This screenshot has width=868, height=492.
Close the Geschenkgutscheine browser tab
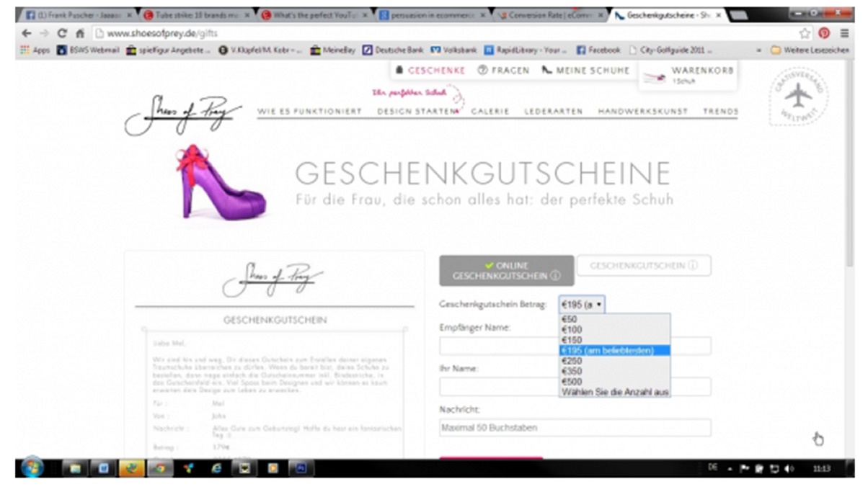coord(717,14)
